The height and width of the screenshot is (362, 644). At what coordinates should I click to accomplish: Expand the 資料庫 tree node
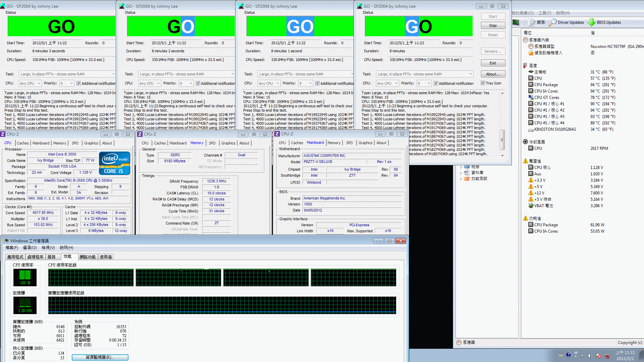point(461,173)
